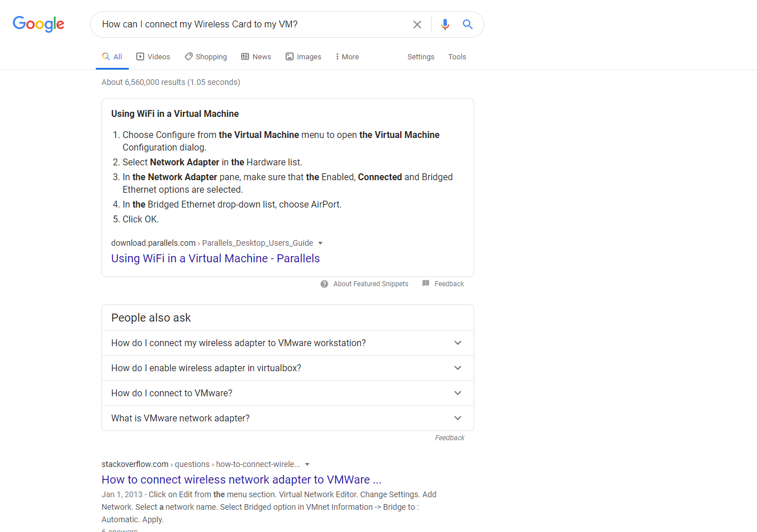This screenshot has height=532, width=757.
Task: Expand What is VMware network adapter
Action: [288, 419]
